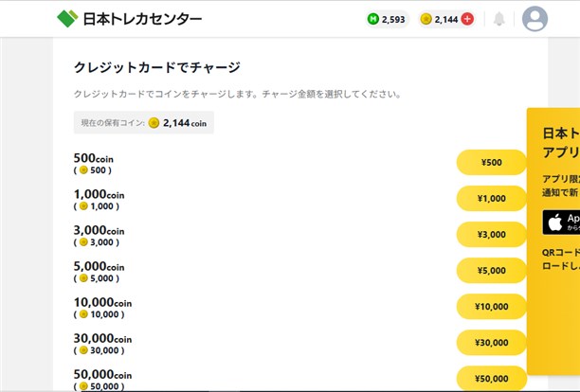
Task: Click the gold coin balance 2,144 in header
Action: pyautogui.click(x=440, y=19)
